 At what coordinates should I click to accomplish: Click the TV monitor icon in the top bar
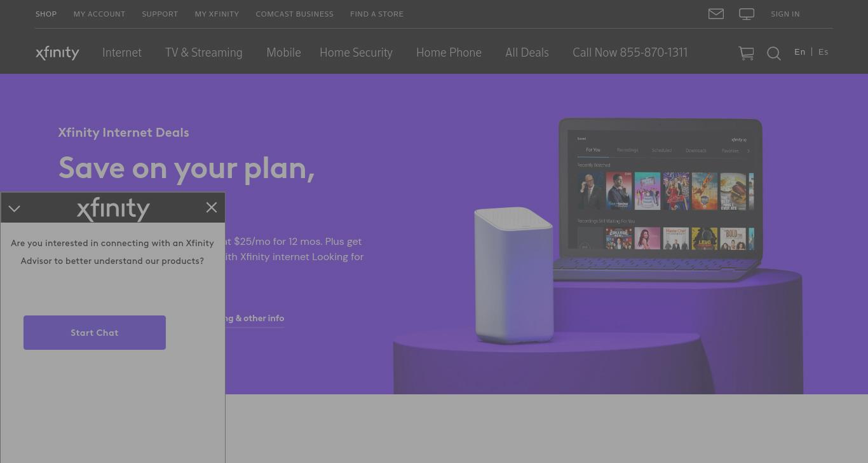[x=747, y=14]
